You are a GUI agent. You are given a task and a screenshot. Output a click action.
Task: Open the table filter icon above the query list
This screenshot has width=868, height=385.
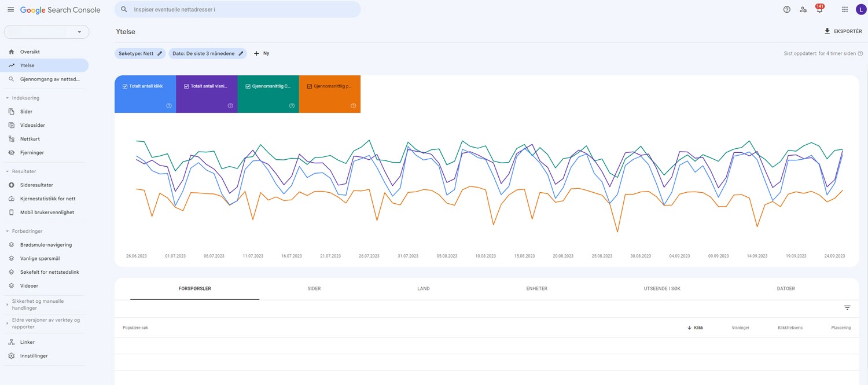[x=847, y=307]
